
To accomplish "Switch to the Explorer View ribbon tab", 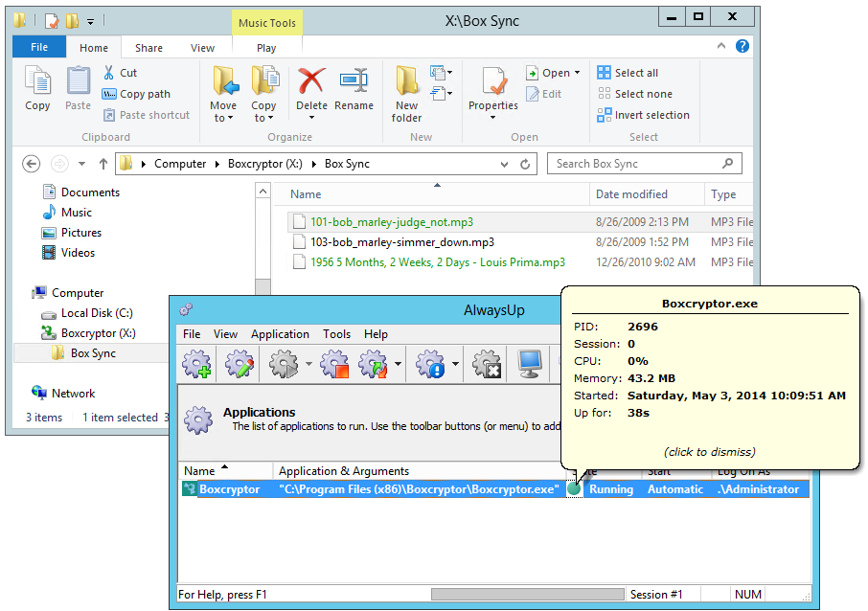I will pos(202,48).
